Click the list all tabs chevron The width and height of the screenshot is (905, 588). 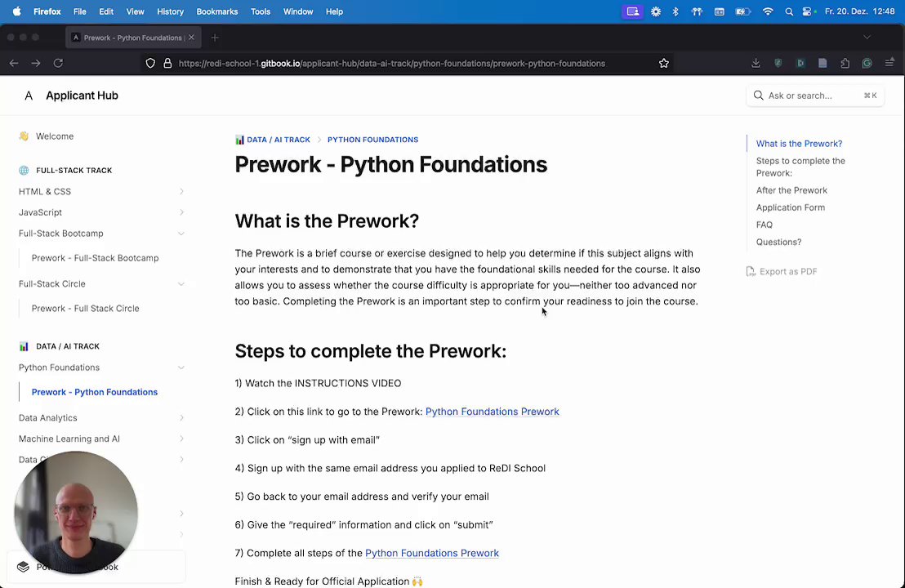[x=867, y=38]
